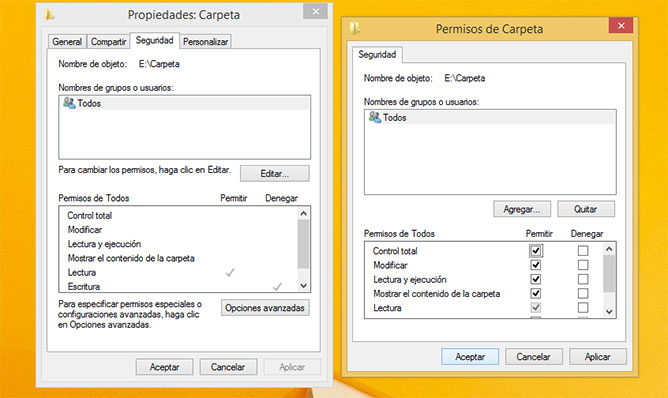The width and height of the screenshot is (668, 398).
Task: Click Aplicar in Permisos de Carpeta
Action: coord(597,357)
